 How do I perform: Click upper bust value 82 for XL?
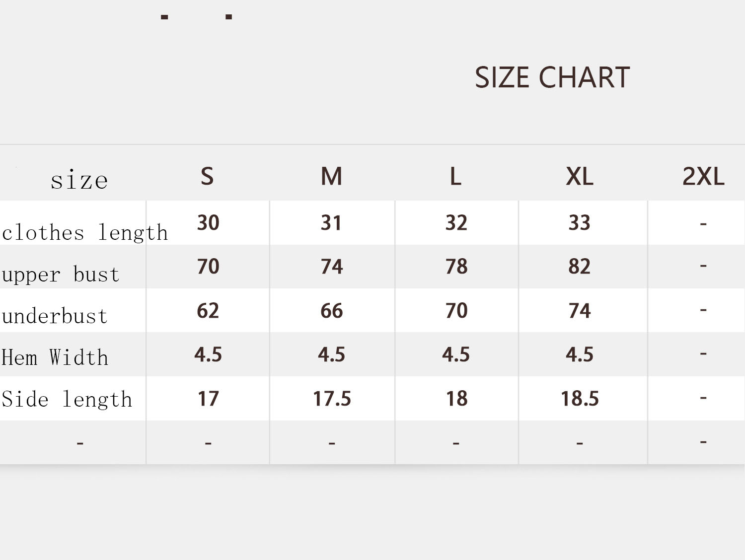[x=580, y=267]
